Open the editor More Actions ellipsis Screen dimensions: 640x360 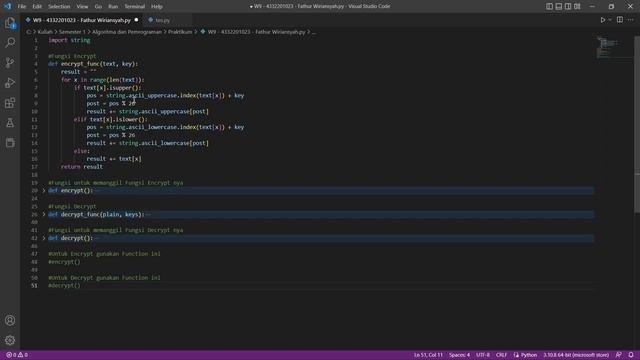coord(631,20)
